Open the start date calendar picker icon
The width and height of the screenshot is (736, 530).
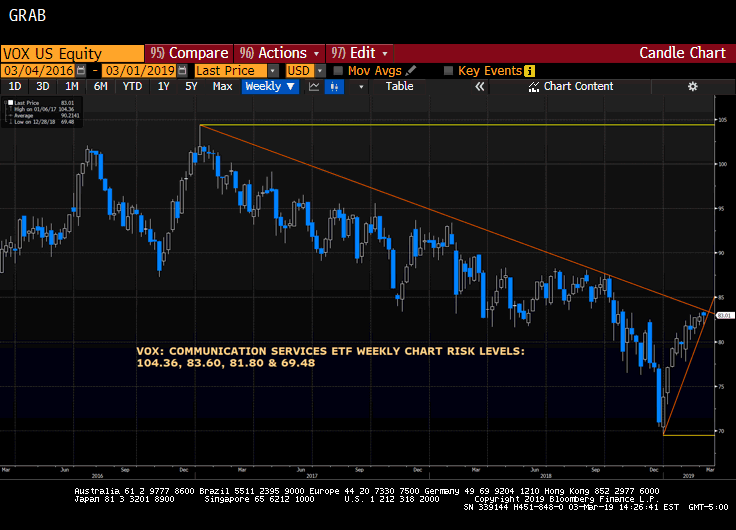[x=81, y=71]
